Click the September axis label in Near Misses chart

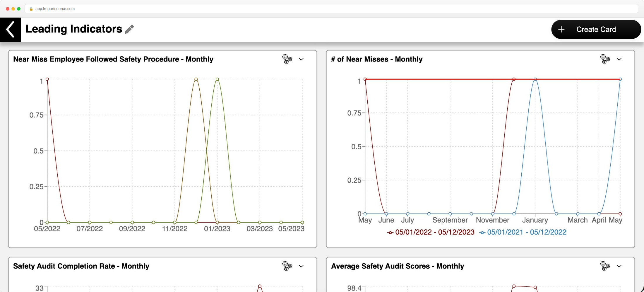coord(450,220)
